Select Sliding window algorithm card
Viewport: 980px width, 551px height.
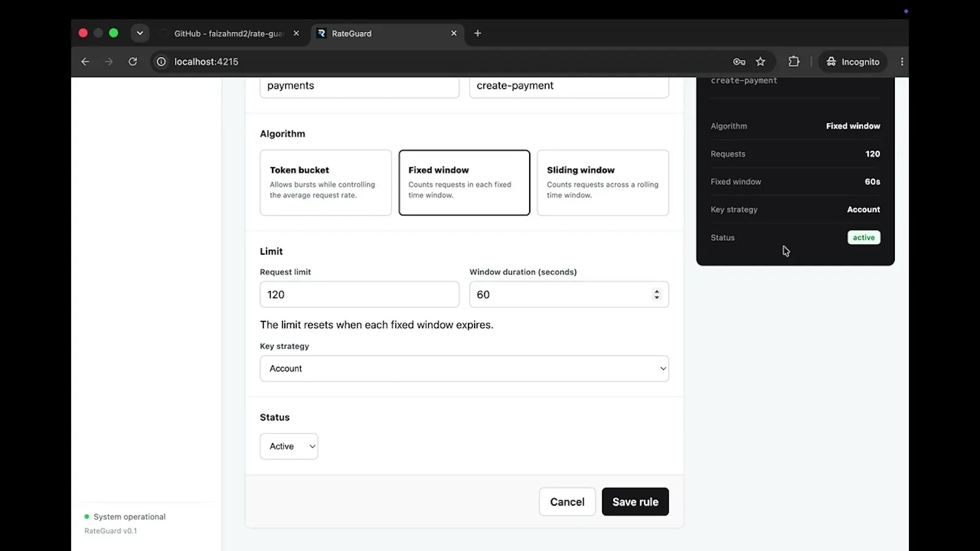(603, 182)
